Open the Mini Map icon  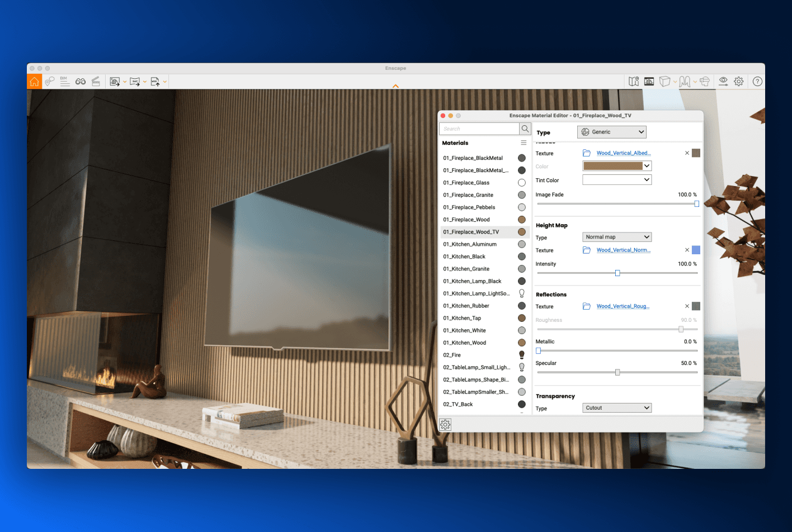point(633,82)
